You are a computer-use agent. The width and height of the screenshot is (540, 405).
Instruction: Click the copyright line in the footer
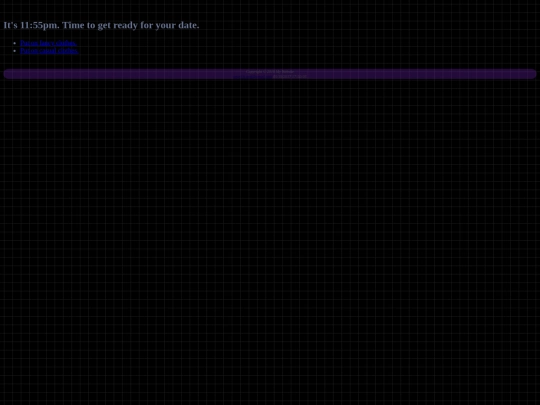coord(270,72)
